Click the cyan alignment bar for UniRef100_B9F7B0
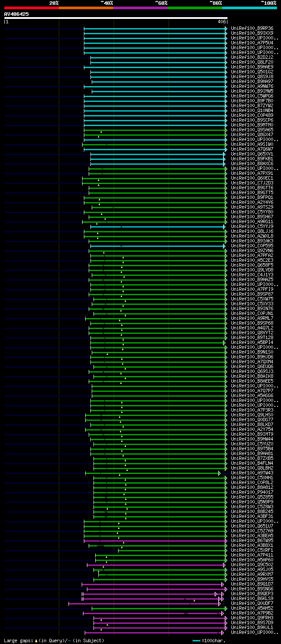The height and width of the screenshot is (644, 281). point(155,101)
